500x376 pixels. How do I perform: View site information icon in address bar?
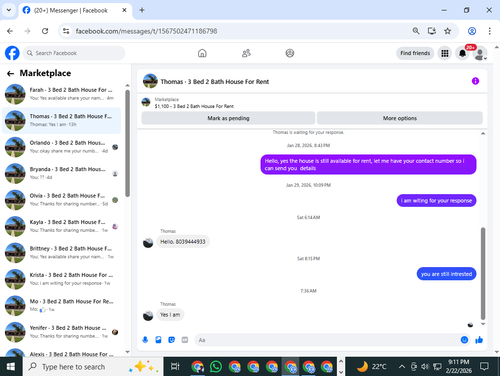point(66,31)
